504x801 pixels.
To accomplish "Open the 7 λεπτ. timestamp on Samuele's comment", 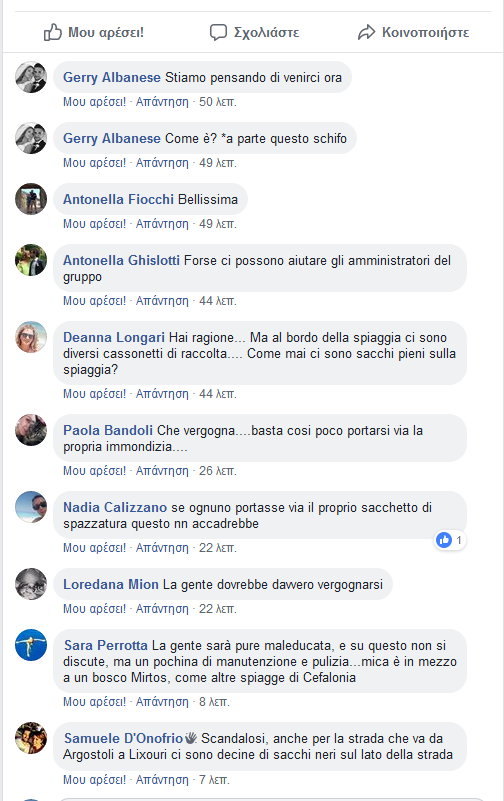I will coord(214,780).
